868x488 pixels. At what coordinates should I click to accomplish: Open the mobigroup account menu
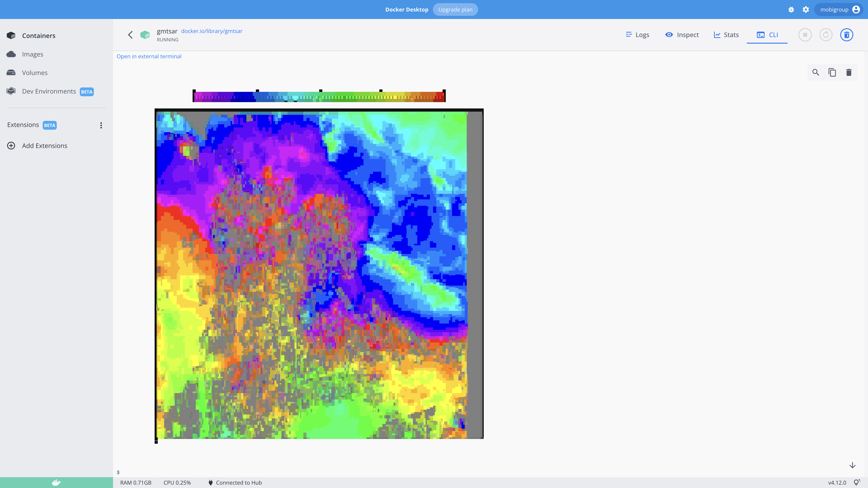[x=839, y=9]
